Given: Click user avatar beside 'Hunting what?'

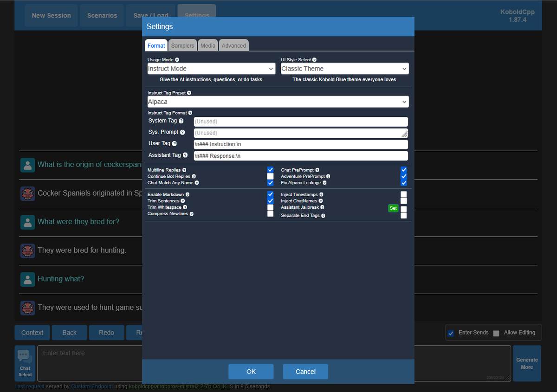Looking at the screenshot, I should click(x=28, y=279).
